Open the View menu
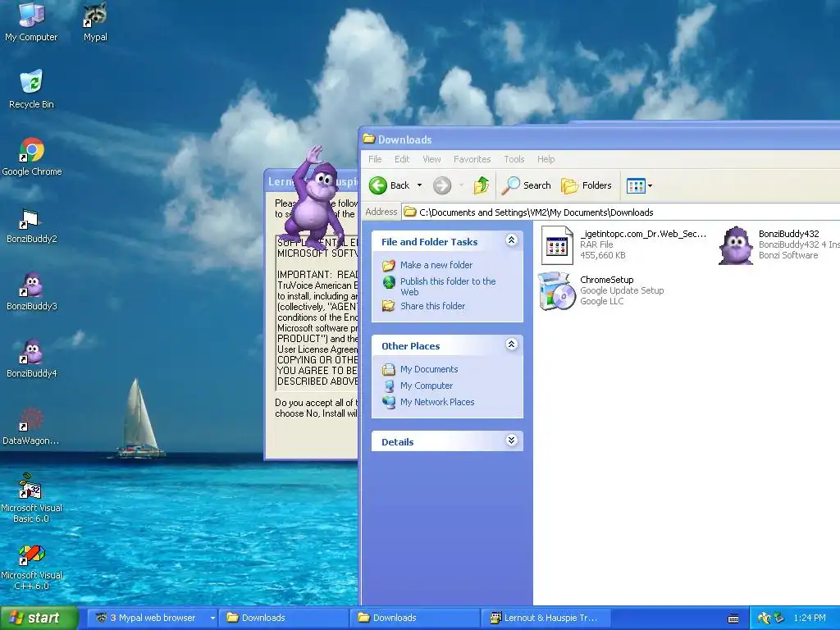The height and width of the screenshot is (630, 840). (x=431, y=159)
